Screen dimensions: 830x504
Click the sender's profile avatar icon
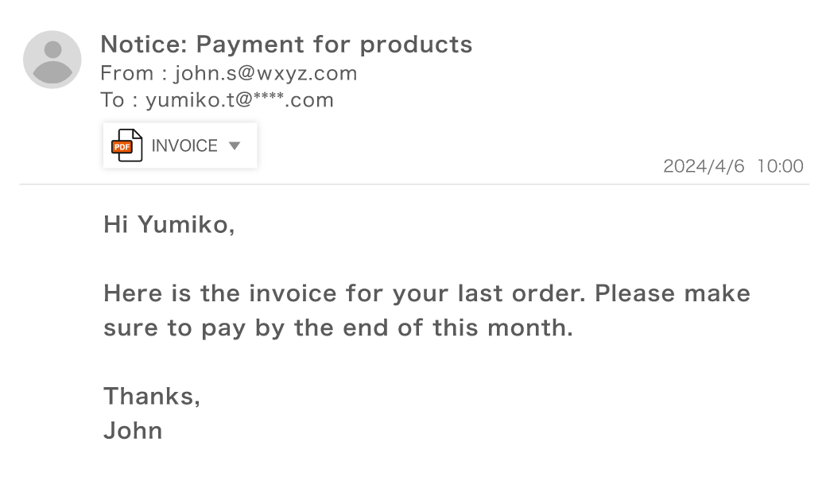[x=52, y=60]
